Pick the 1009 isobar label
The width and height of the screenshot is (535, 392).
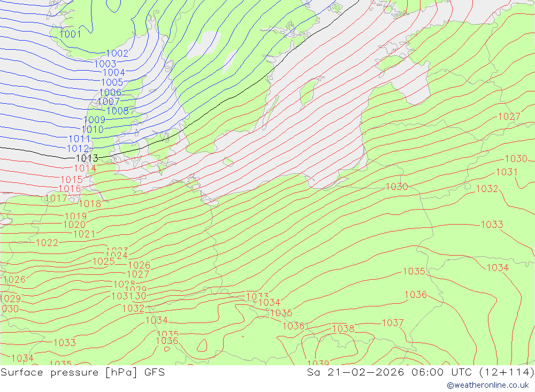point(95,120)
